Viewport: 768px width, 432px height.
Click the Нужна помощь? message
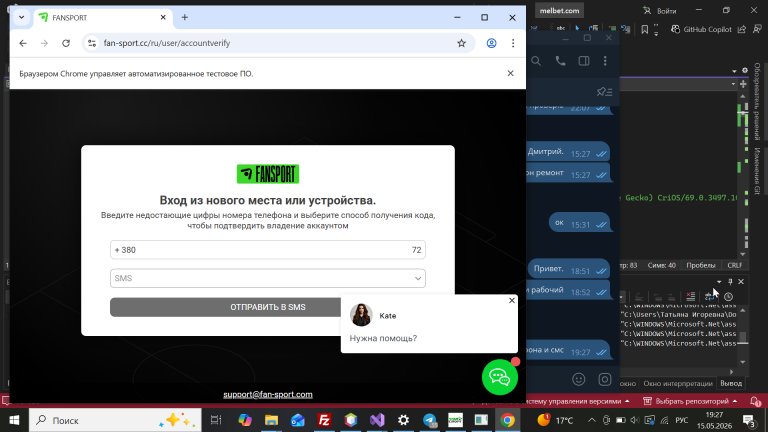coord(384,338)
